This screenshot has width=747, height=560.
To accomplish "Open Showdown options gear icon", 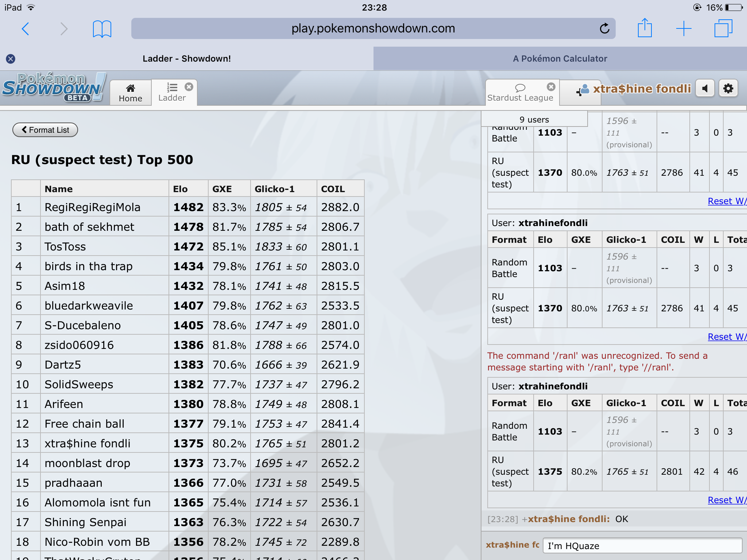I will tap(728, 89).
